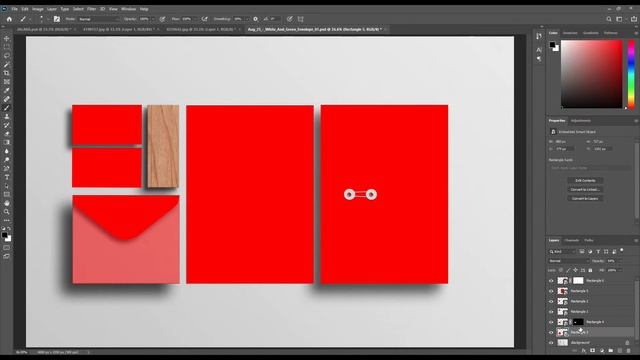Open the layer Kind filter dropdown

pyautogui.click(x=562, y=252)
